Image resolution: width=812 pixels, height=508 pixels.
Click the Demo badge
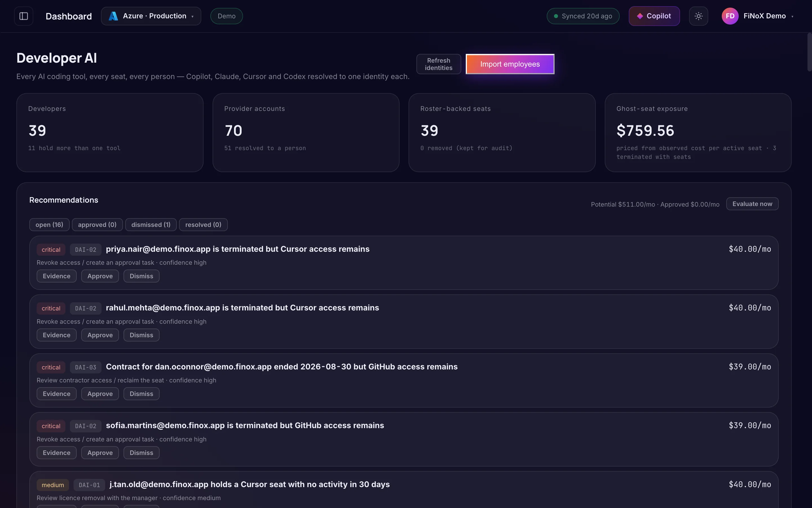[226, 16]
